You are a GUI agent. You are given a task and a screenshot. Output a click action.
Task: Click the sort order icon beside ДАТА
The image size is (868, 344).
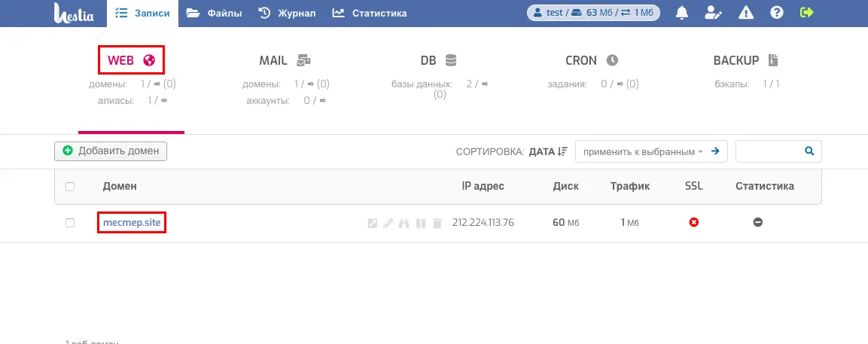[x=563, y=151]
